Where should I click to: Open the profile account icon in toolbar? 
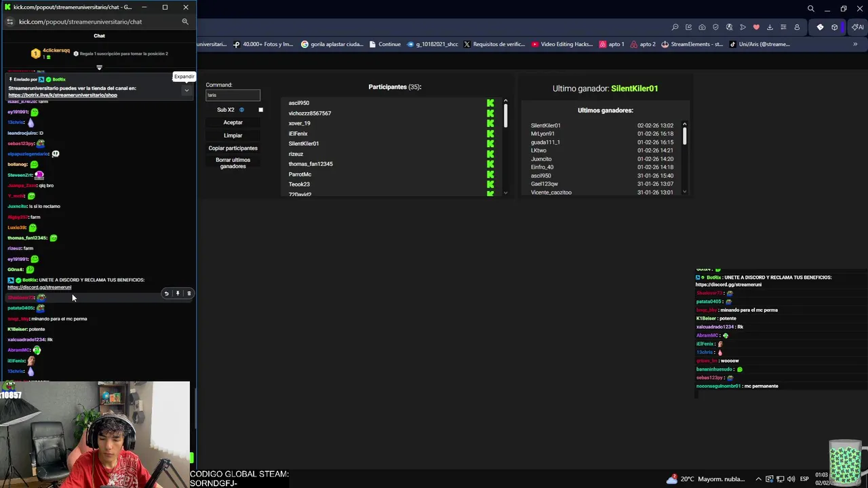click(797, 27)
